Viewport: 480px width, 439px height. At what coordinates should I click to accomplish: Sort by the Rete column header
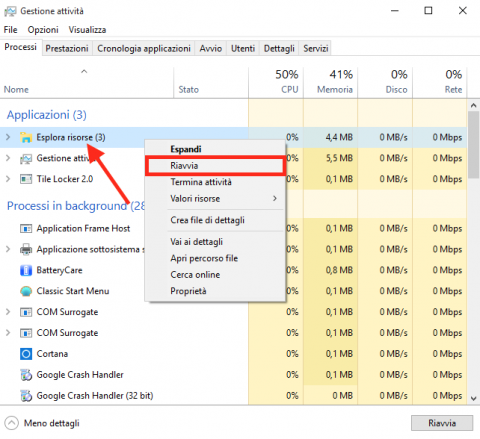point(440,82)
